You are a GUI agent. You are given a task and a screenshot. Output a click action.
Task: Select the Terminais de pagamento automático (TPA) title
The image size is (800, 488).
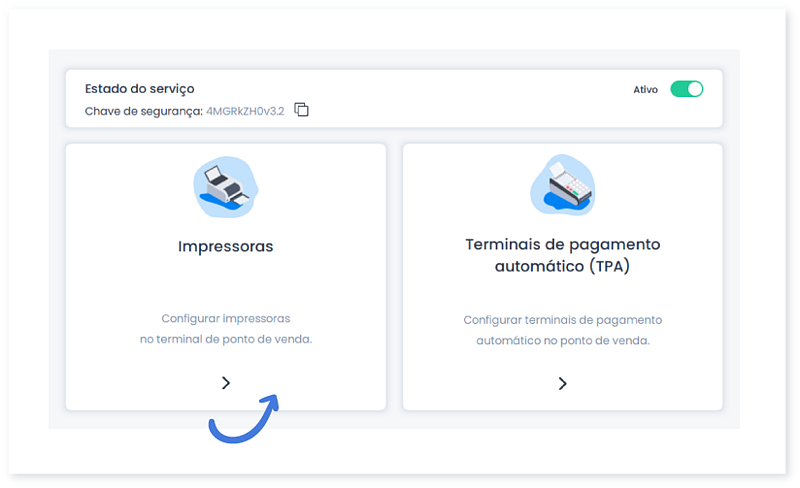point(562,255)
